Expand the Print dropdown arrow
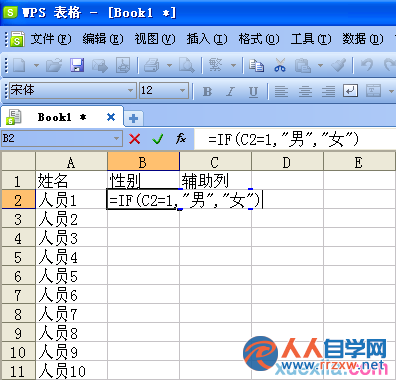This screenshot has width=396, height=380. point(169,65)
